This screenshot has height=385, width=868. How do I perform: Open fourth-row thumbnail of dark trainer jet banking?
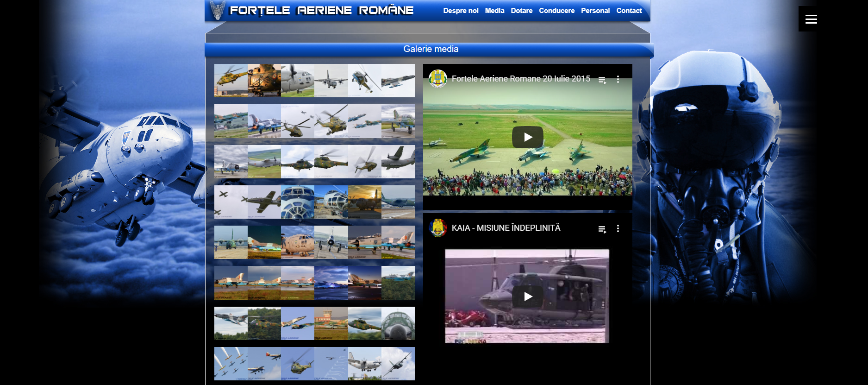tap(264, 202)
